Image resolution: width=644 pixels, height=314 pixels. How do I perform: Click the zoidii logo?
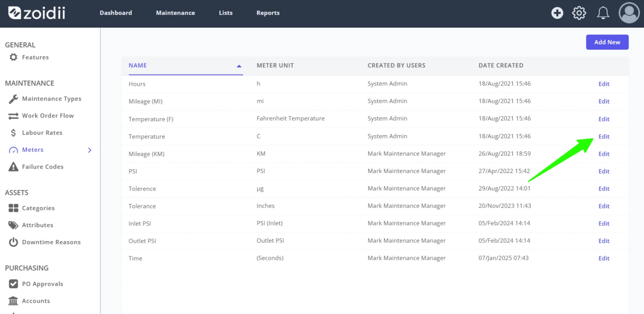[37, 13]
